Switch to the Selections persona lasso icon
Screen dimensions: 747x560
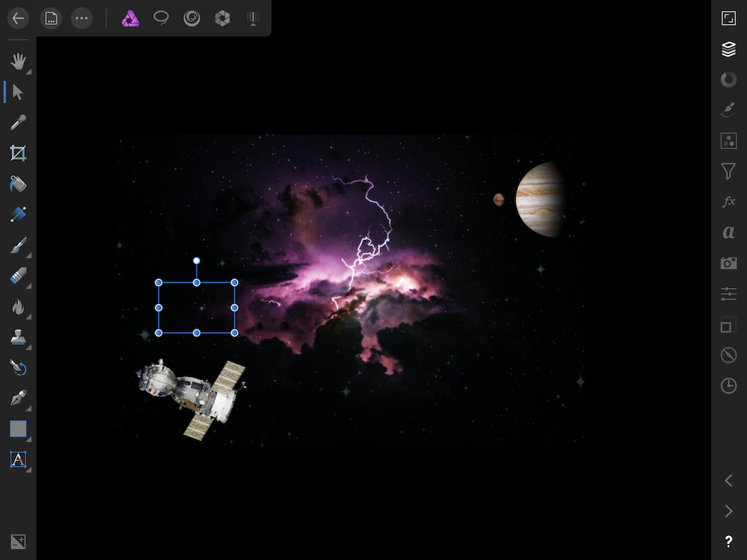point(161,18)
